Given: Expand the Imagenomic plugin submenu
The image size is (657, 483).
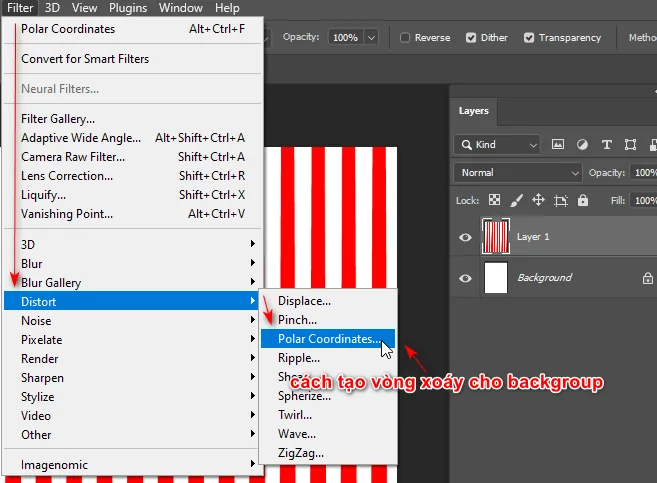Looking at the screenshot, I should click(x=133, y=465).
